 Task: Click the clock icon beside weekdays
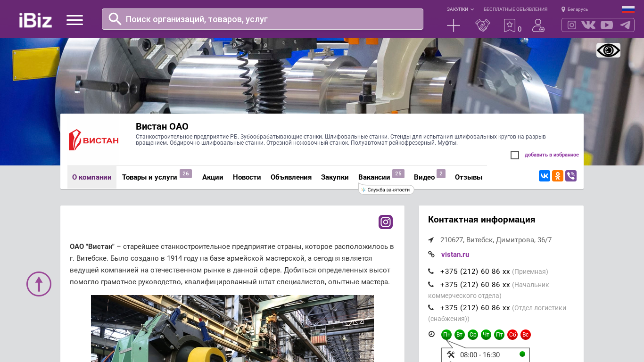[431, 334]
